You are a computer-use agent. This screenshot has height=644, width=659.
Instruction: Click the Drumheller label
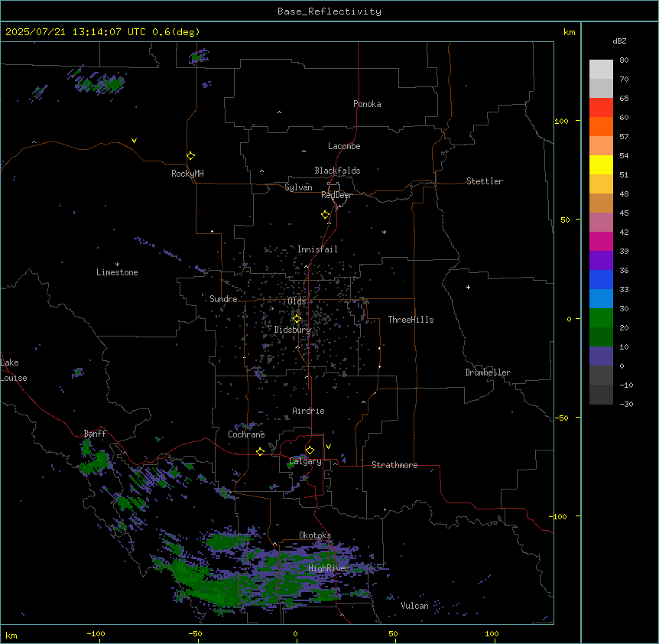click(488, 372)
